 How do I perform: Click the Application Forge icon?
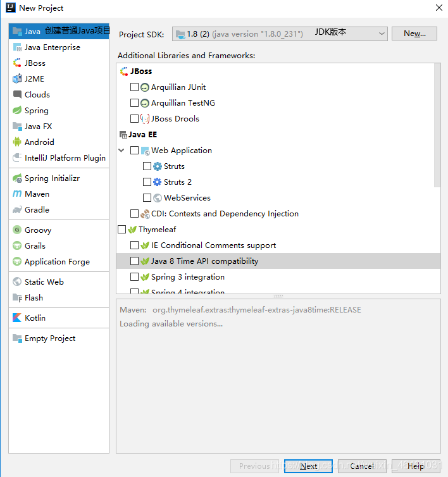[17, 262]
